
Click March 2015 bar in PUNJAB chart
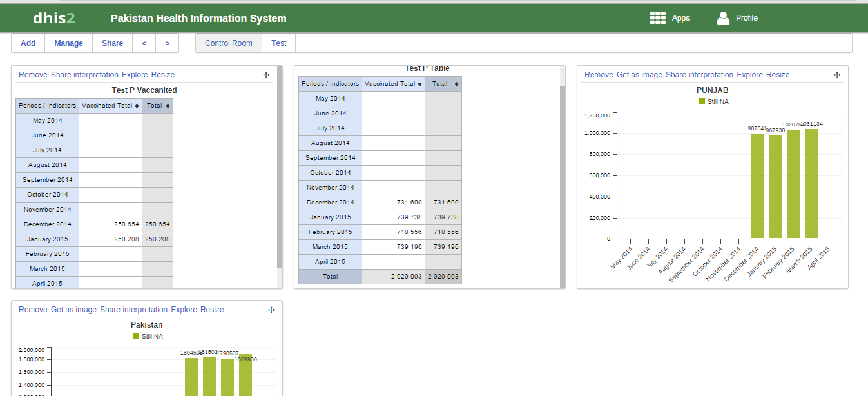(x=811, y=183)
